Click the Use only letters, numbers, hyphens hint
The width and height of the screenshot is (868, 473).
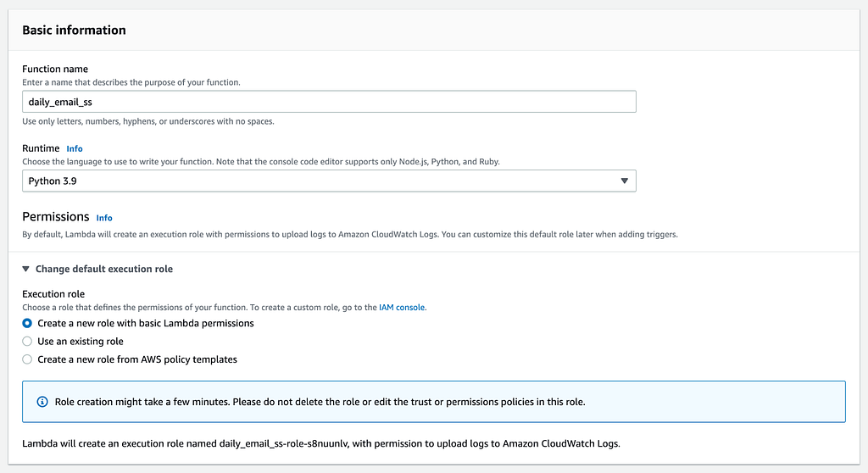148,121
